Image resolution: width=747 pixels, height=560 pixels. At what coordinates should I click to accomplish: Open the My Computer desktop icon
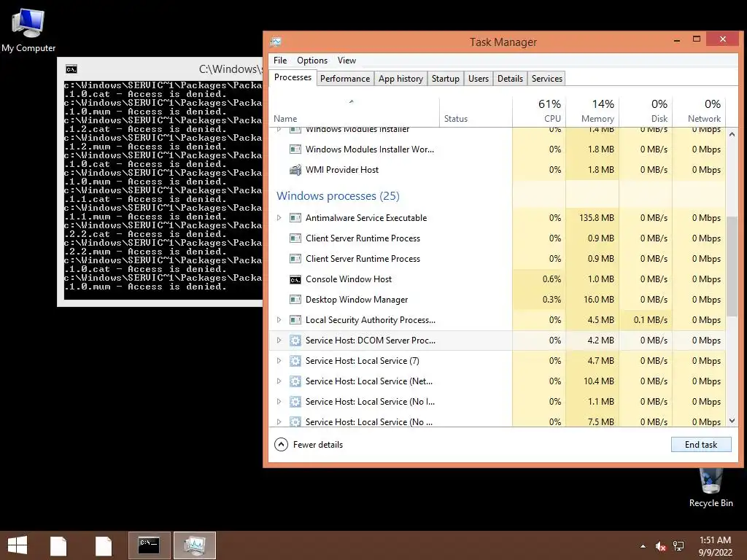point(28,30)
